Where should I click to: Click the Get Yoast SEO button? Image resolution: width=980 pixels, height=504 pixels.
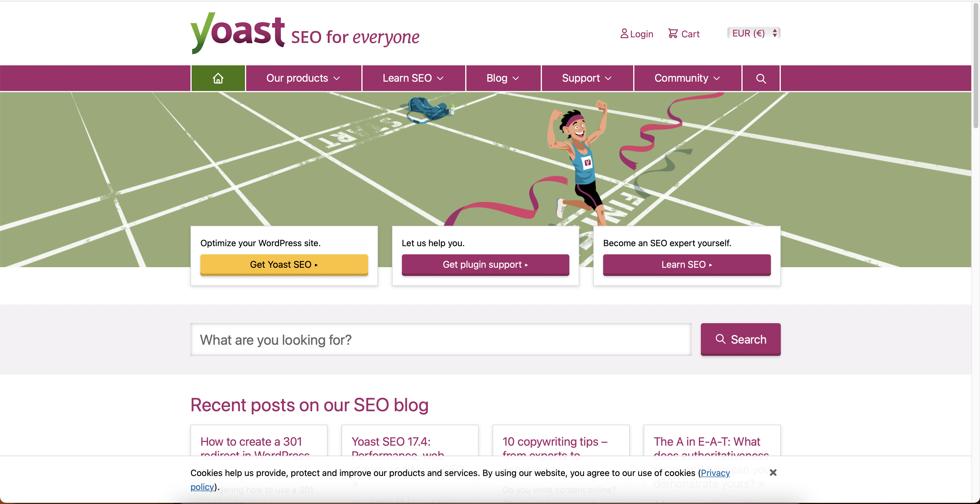[x=284, y=264]
